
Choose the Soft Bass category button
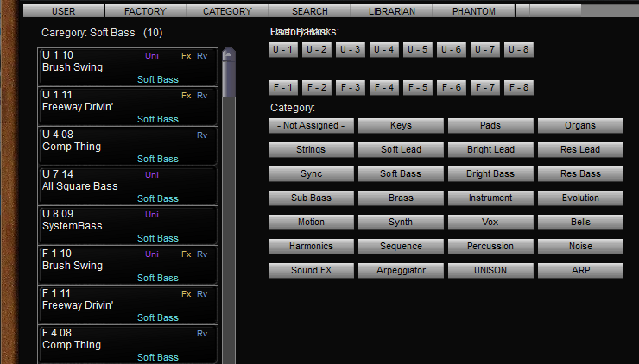401,174
